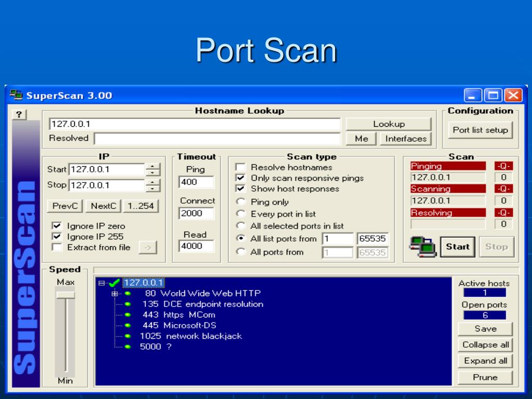Screen dimensions: 532x399
Task: Click the green dot for port 1025
Action: point(128,336)
